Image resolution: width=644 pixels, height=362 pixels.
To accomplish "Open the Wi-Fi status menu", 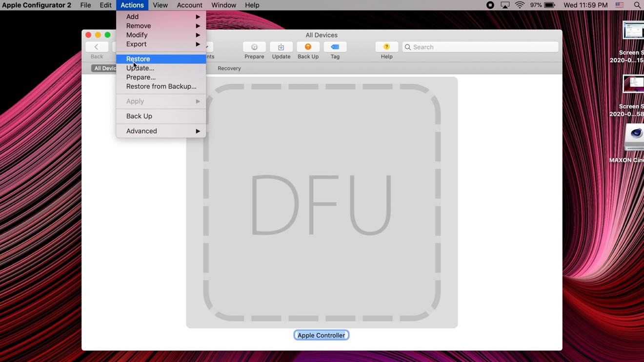I will tap(520, 5).
